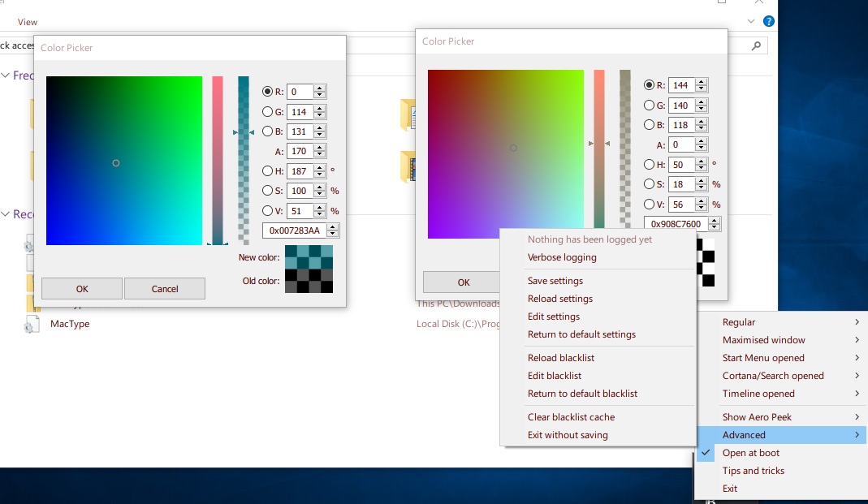The image size is (868, 504).
Task: Click the hex field 0x908C7600
Action: pyautogui.click(x=676, y=224)
